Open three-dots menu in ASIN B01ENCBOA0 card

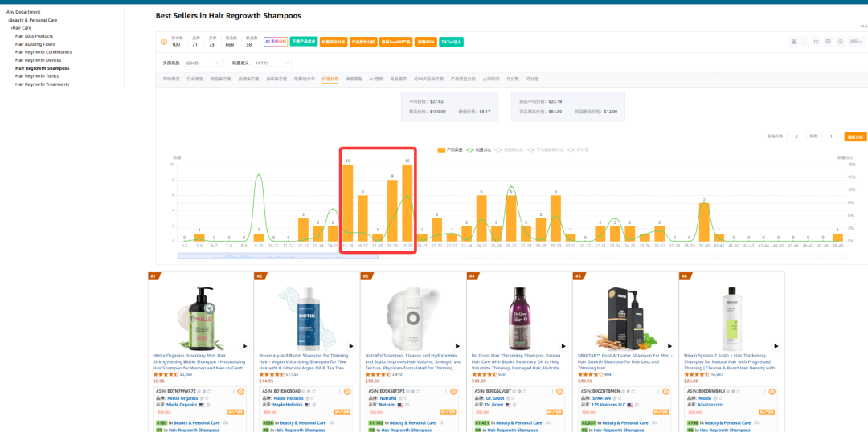339,392
